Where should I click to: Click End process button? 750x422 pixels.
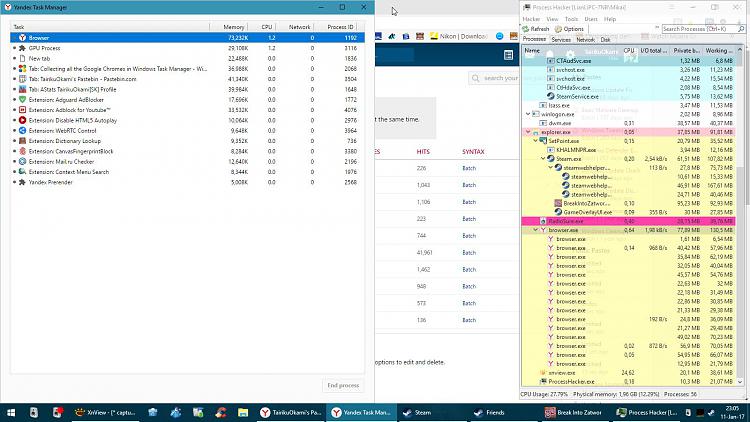[343, 385]
